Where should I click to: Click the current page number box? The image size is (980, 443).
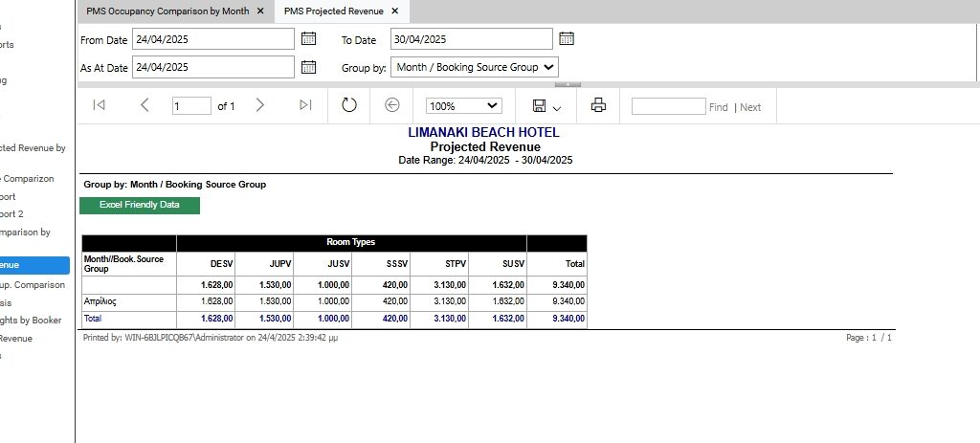[x=191, y=106]
